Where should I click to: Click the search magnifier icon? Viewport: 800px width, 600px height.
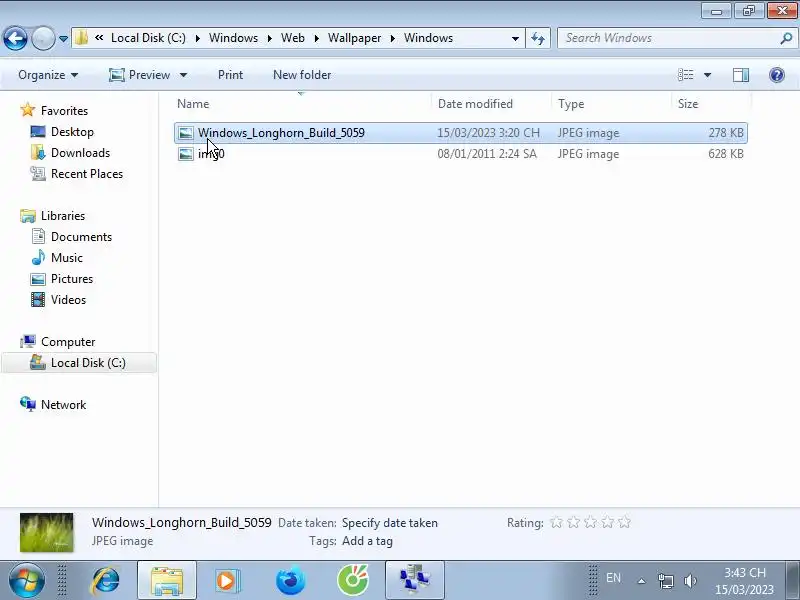(786, 38)
